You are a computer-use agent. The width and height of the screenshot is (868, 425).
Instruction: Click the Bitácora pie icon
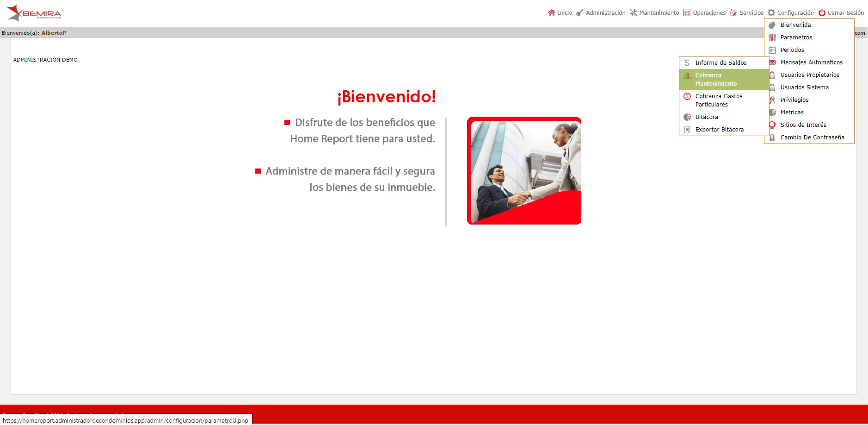point(687,117)
